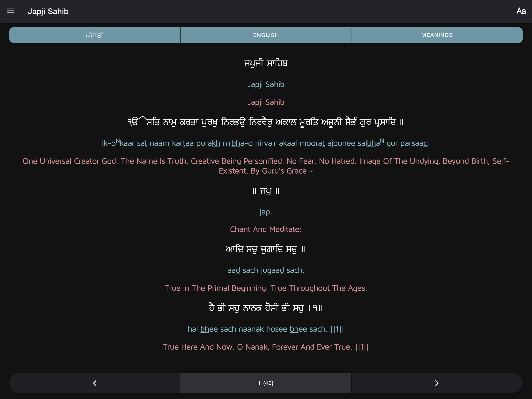Select the pink Japji Sahib translation line
532x399 pixels.
click(x=266, y=102)
